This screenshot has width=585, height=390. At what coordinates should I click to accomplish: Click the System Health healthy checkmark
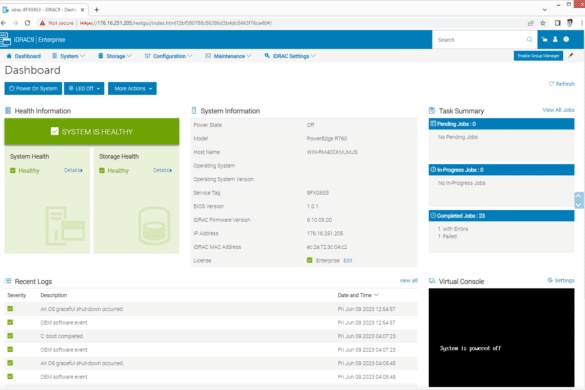(x=13, y=171)
